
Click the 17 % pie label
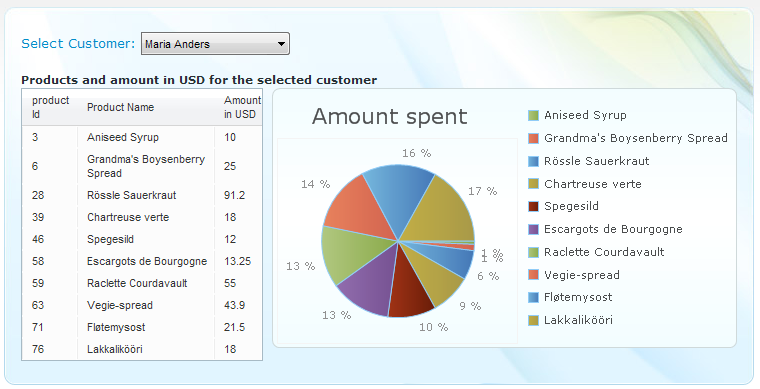pos(482,191)
